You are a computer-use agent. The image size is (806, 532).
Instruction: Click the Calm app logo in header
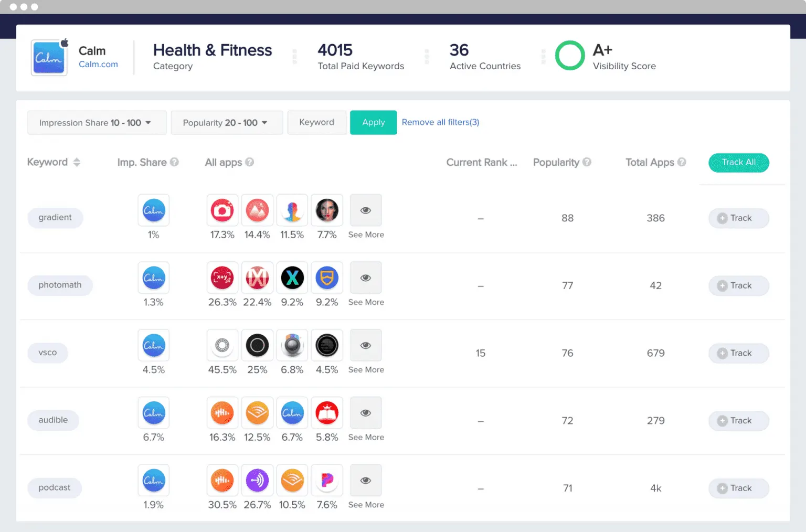coord(49,58)
